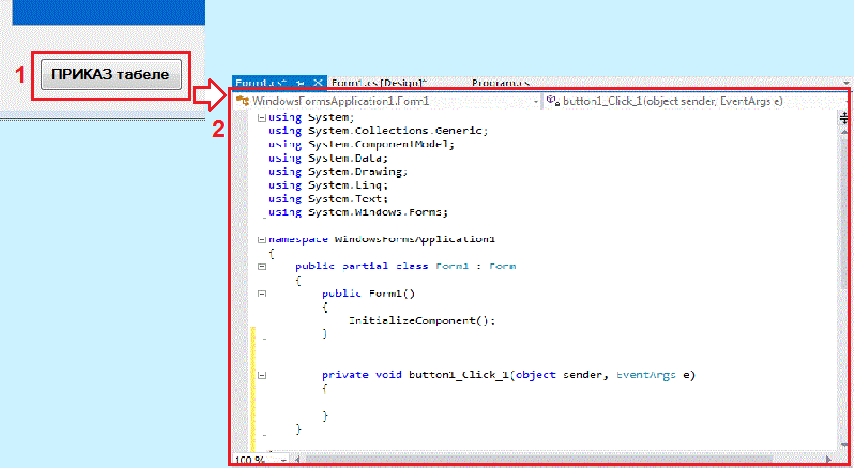
Task: Close the active Form1.cs tab
Action: [x=318, y=82]
